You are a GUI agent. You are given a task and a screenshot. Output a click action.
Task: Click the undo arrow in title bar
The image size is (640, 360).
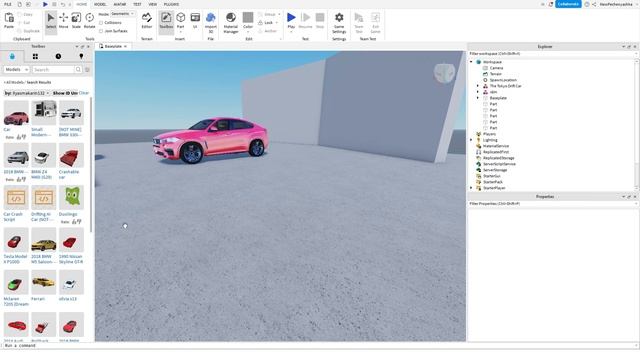pos(62,4)
